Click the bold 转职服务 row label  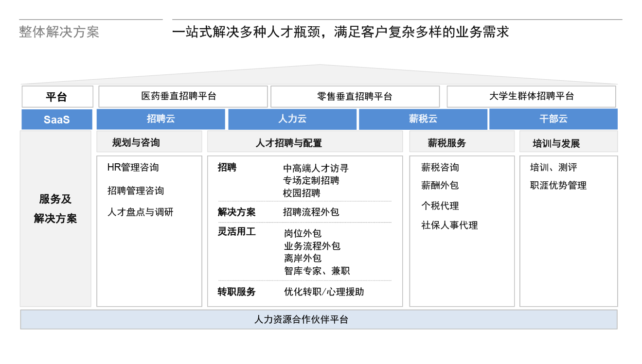click(x=236, y=292)
